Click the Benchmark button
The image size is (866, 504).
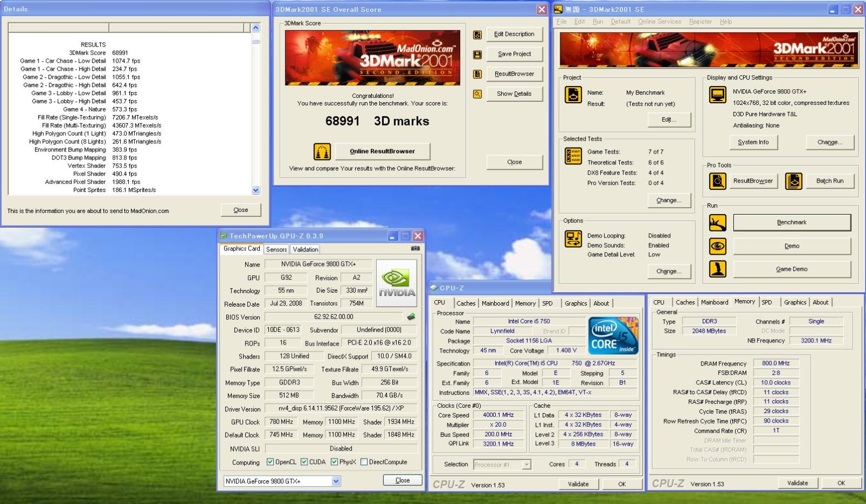coord(792,222)
